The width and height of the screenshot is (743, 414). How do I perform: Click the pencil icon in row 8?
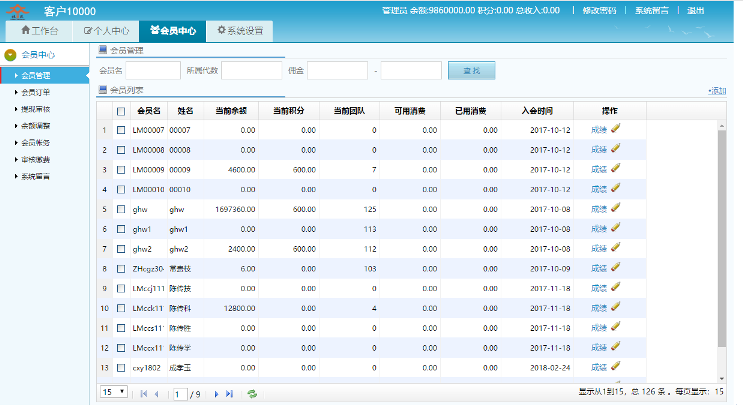[616, 268]
